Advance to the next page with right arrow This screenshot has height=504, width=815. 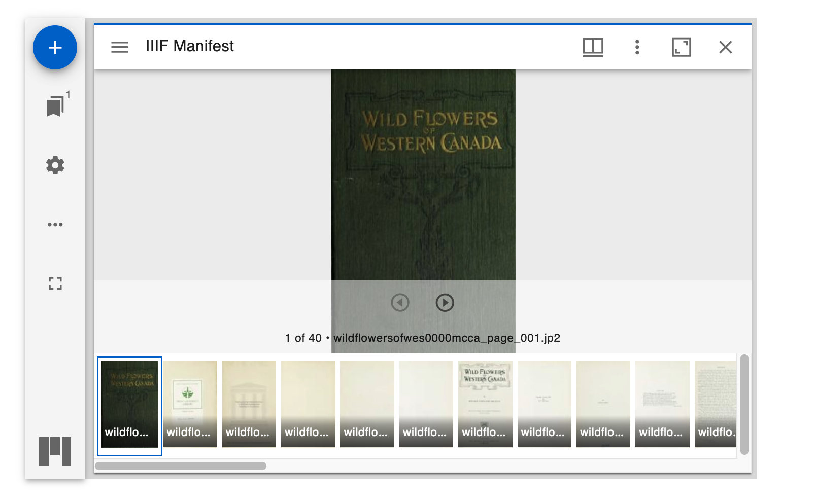(445, 303)
